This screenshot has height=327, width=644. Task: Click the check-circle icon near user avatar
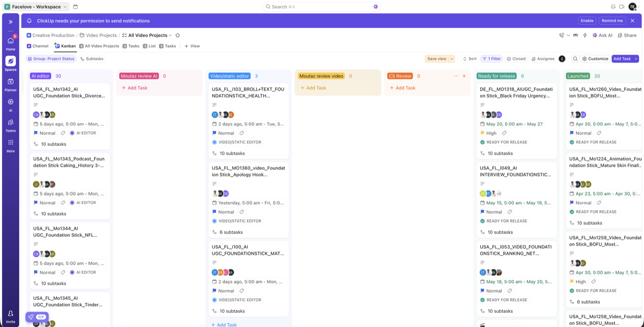coord(613,7)
